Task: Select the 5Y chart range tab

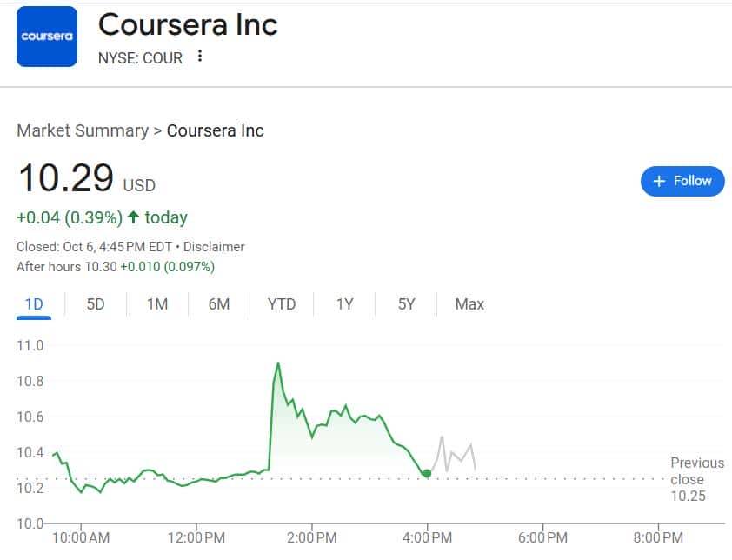Action: (407, 304)
